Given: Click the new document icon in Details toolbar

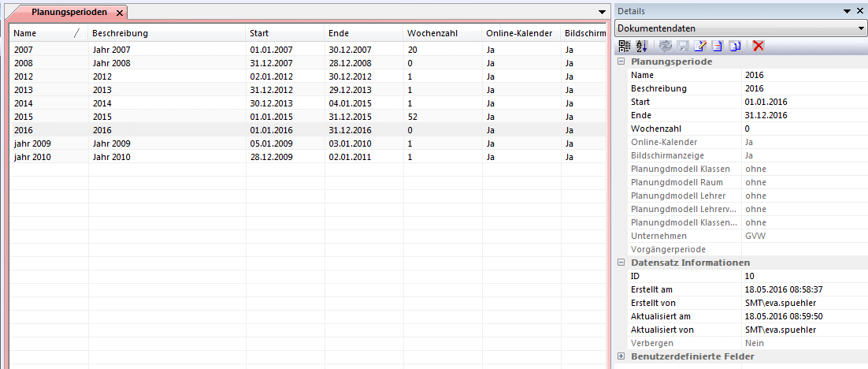Looking at the screenshot, I should click(x=716, y=47).
